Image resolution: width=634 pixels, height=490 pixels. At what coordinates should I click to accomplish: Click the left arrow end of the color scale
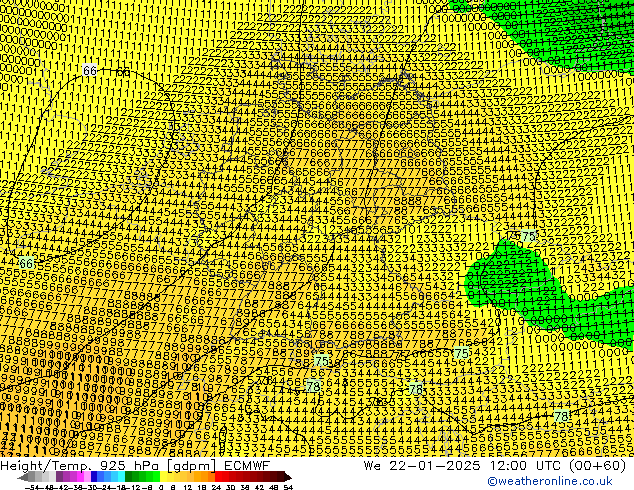(22, 477)
